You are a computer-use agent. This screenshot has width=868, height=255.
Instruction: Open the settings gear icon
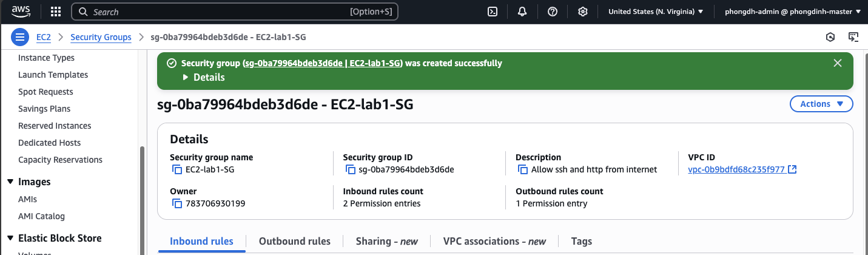(x=583, y=12)
